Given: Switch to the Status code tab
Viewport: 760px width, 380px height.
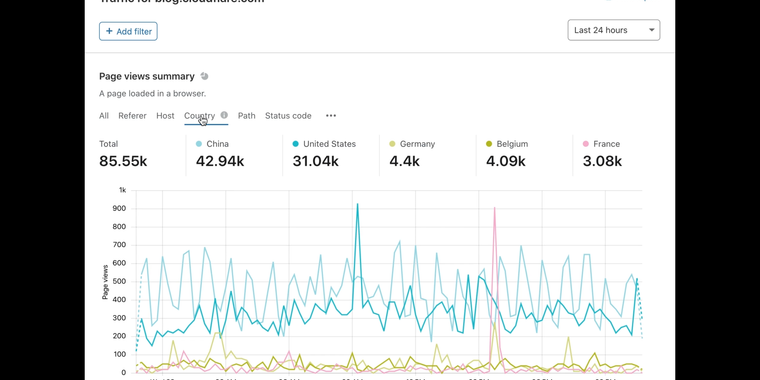Looking at the screenshot, I should click(x=288, y=116).
